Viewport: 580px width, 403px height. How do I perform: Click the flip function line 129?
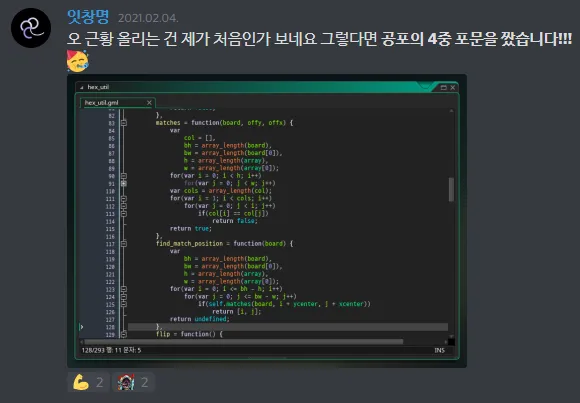coord(189,334)
